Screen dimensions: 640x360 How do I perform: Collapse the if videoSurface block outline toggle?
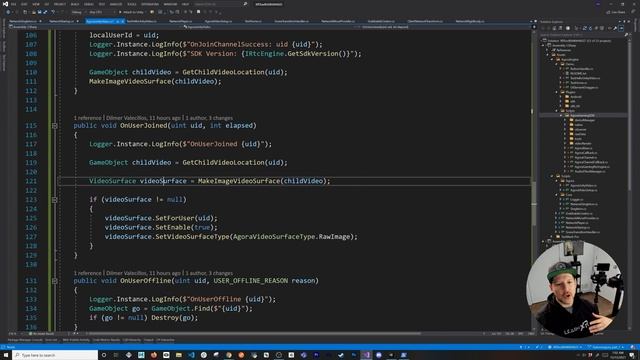(x=55, y=200)
